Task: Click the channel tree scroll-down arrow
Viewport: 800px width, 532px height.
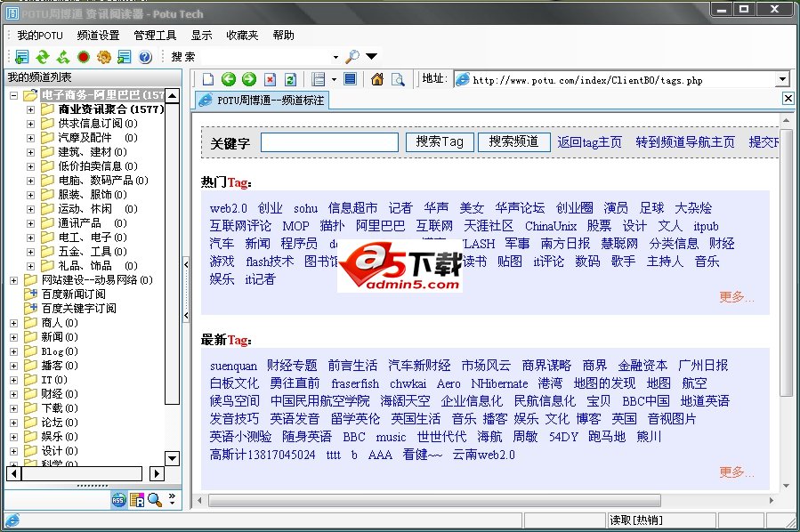Action: pyautogui.click(x=173, y=458)
